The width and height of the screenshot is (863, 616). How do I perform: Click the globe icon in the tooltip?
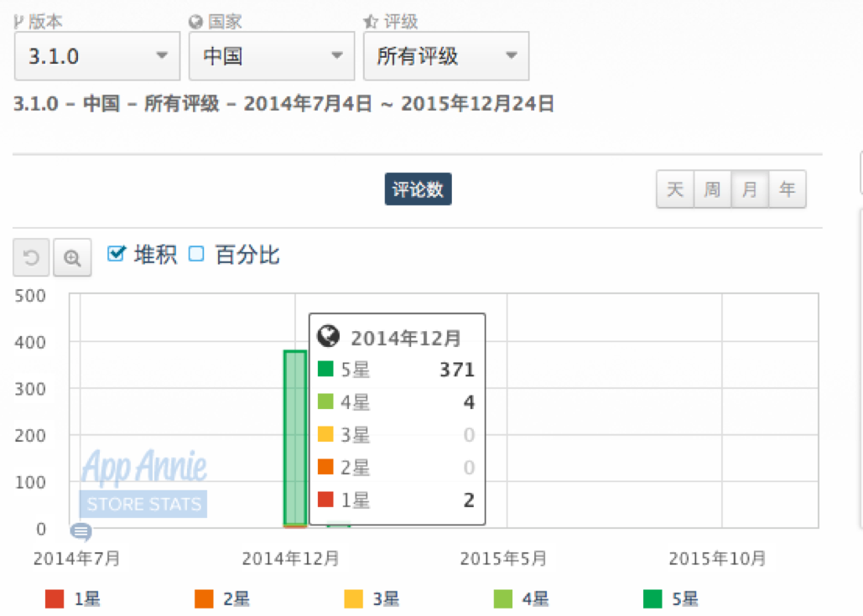pos(329,336)
